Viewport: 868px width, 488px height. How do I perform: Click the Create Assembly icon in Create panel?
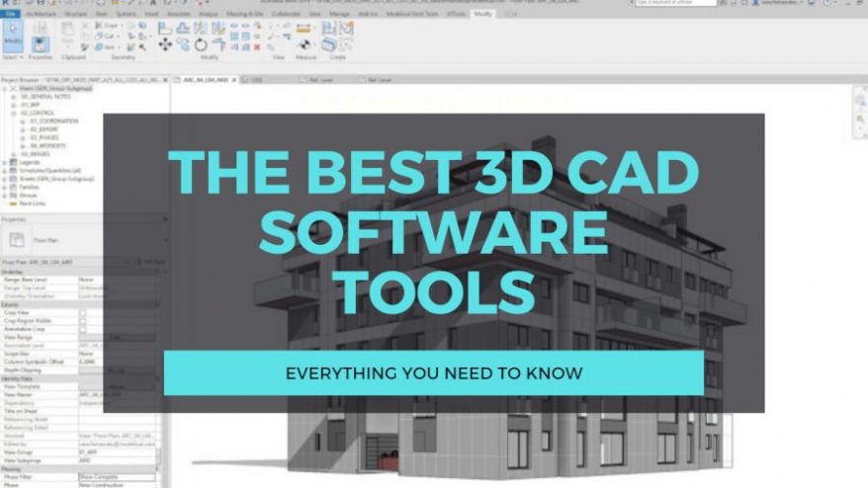[329, 28]
